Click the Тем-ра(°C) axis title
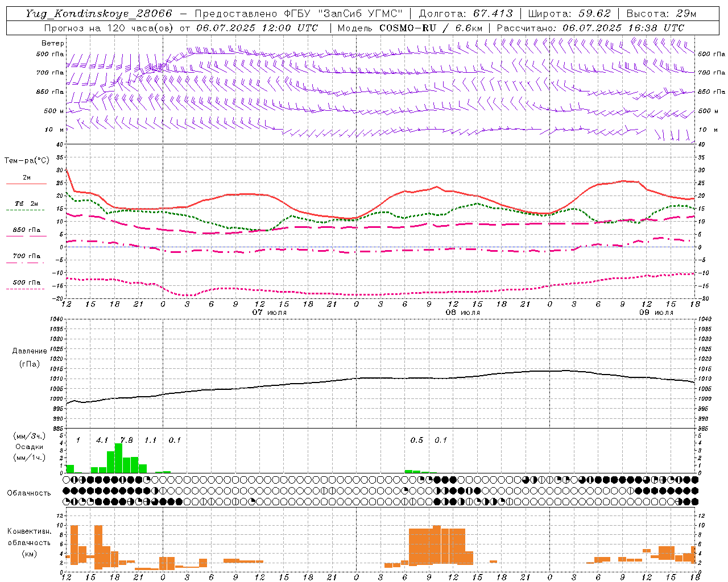Viewport: 728px width, 582px height. 27,161
